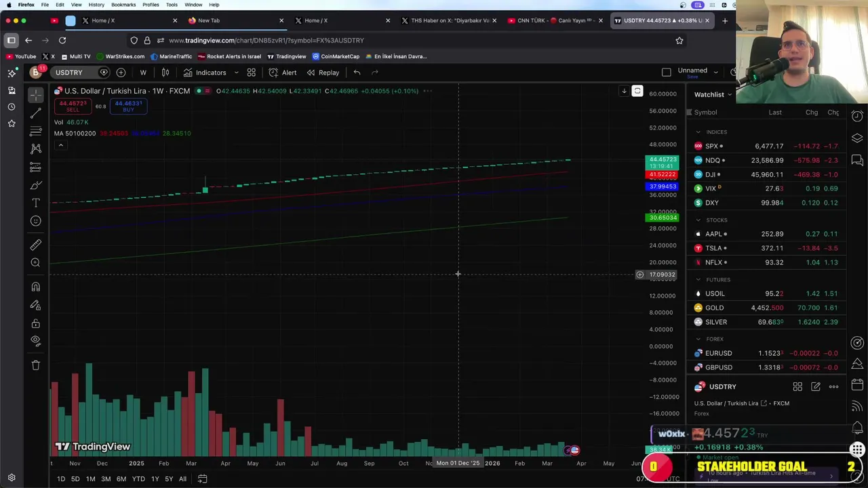868x488 pixels.
Task: Select the text annotation tool
Action: click(36, 203)
